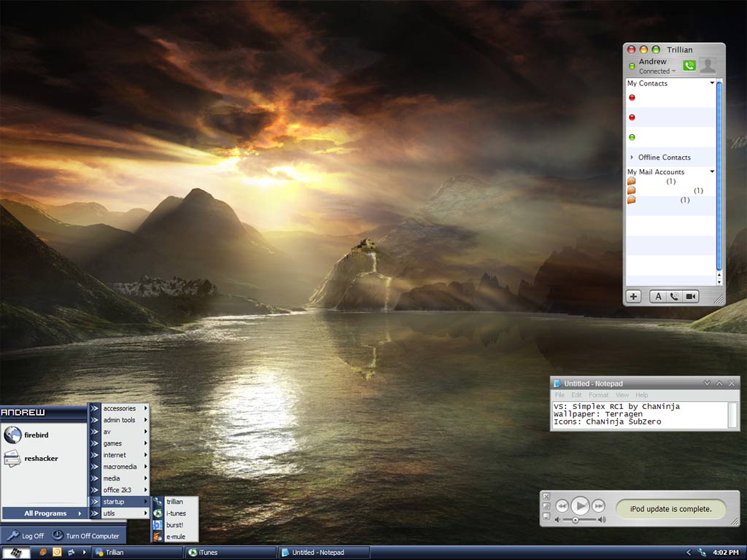Screen dimensions: 747x560
Task: Collapse the My Contacts section
Action: click(712, 83)
